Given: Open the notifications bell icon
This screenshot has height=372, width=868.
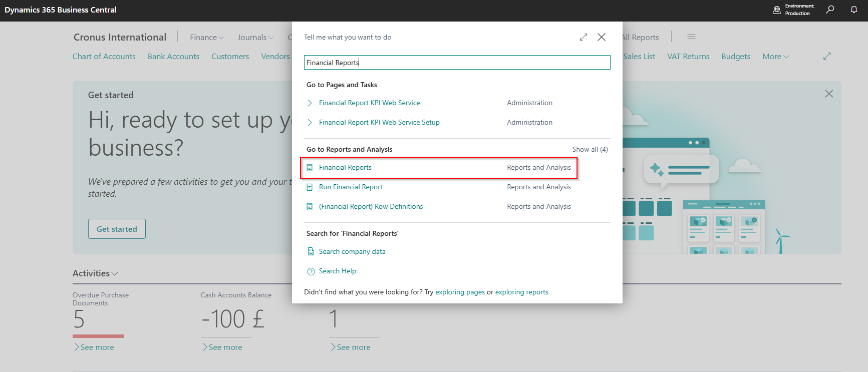Looking at the screenshot, I should [x=854, y=10].
